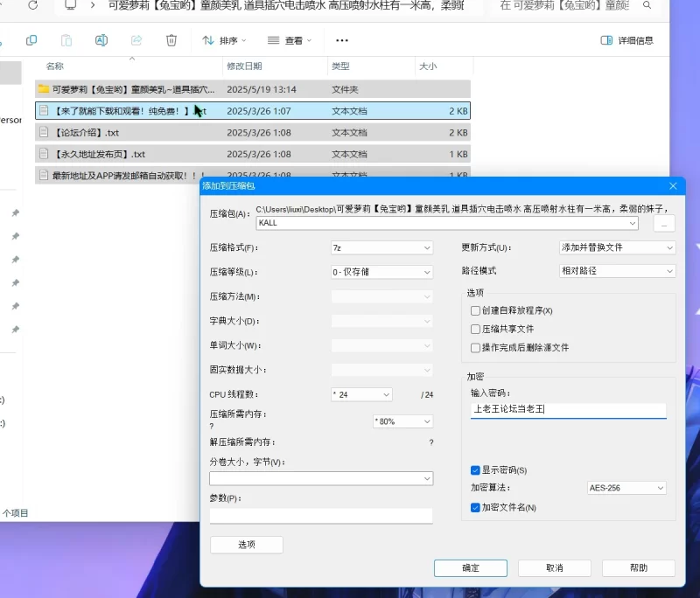Image resolution: width=700 pixels, height=598 pixels.
Task: Sort files by the 名称 column header
Action: click(55, 66)
